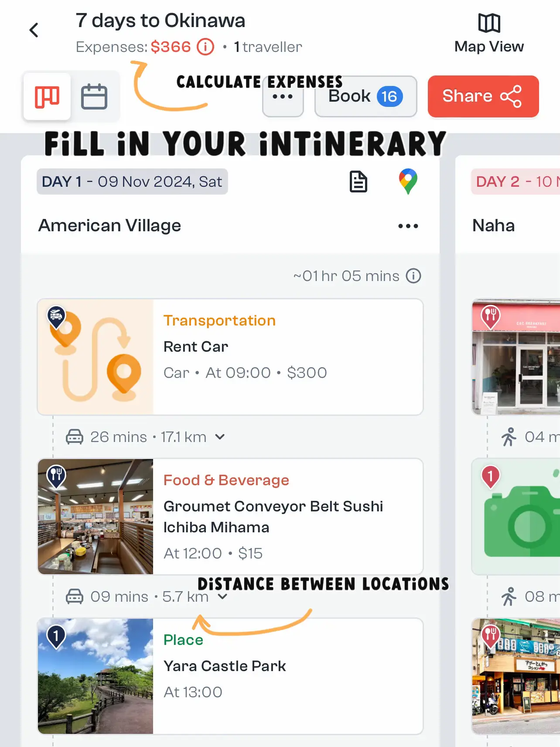Expand the 09 mins 5.7 km route details

click(x=147, y=596)
